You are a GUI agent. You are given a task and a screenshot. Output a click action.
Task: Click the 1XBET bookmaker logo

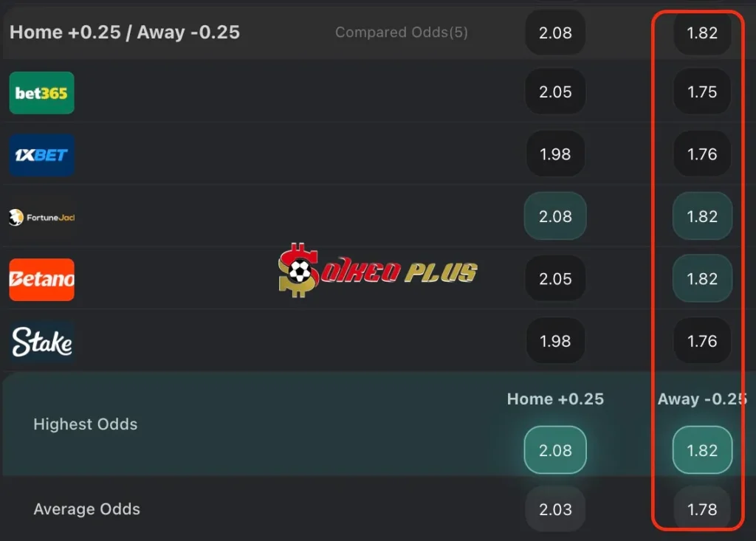pyautogui.click(x=41, y=154)
